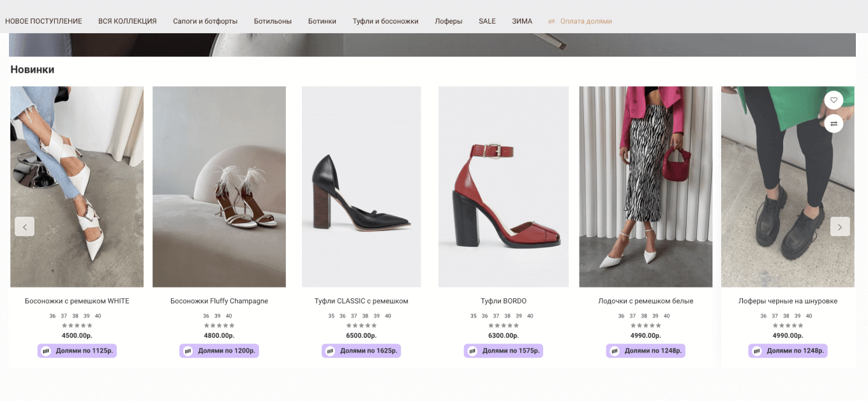The width and height of the screenshot is (868, 401).
Task: Open the Босоножки Fluffy Champagne title link
Action: tap(219, 301)
